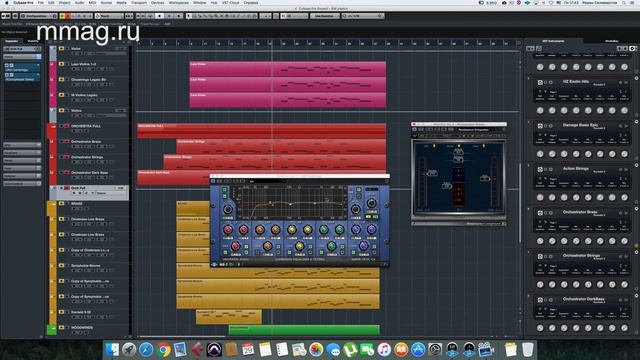The height and width of the screenshot is (360, 640).
Task: Toggle the blue band enable button in EQ
Action: point(353,253)
